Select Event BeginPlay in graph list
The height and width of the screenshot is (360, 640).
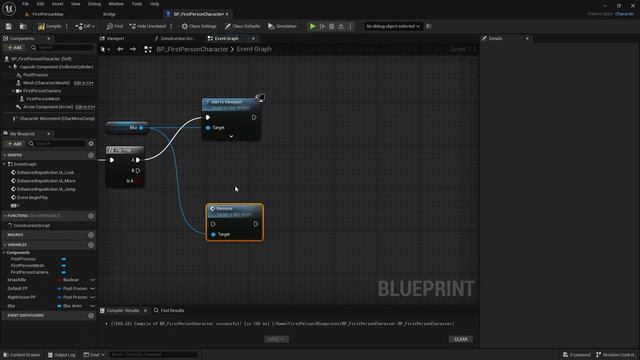tap(33, 198)
